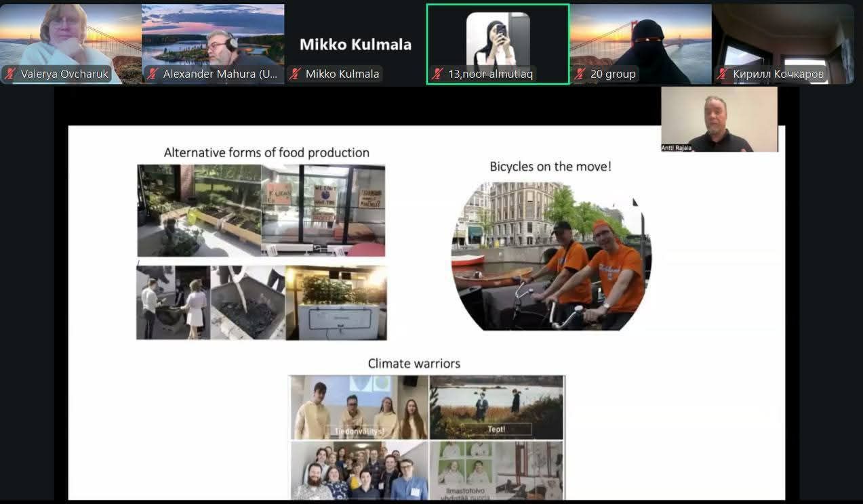
Task: Click the 'Climate warriors' slide heading
Action: click(414, 364)
